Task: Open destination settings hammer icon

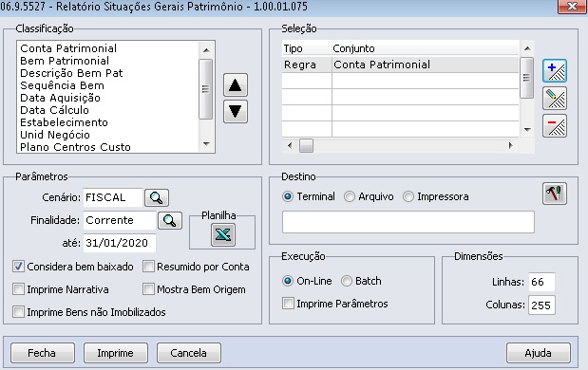Action: coord(555,194)
